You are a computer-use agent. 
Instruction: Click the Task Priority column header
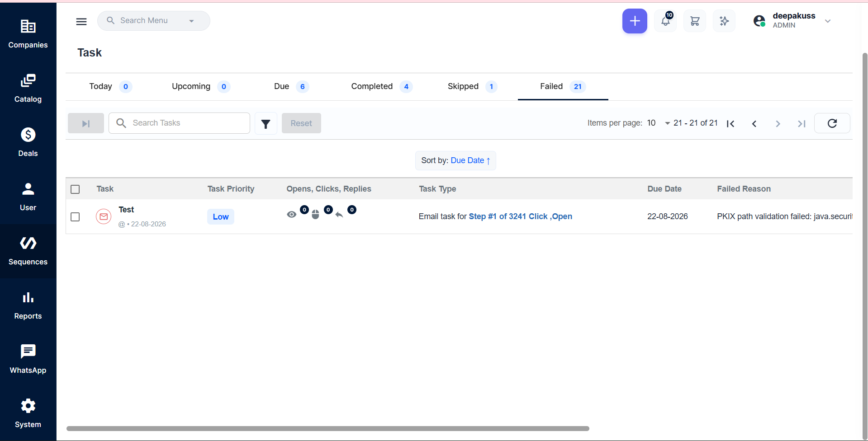click(231, 189)
